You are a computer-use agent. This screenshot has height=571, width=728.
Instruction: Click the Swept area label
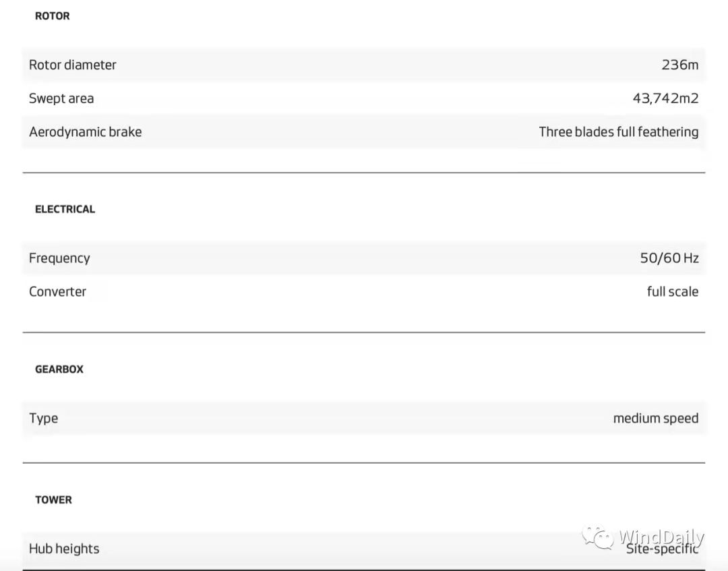[61, 98]
